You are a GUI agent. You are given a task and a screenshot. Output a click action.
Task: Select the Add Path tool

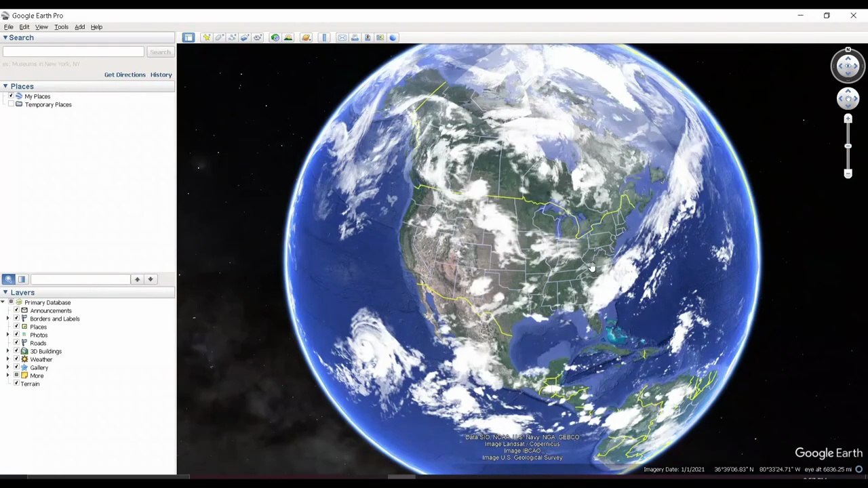(232, 37)
